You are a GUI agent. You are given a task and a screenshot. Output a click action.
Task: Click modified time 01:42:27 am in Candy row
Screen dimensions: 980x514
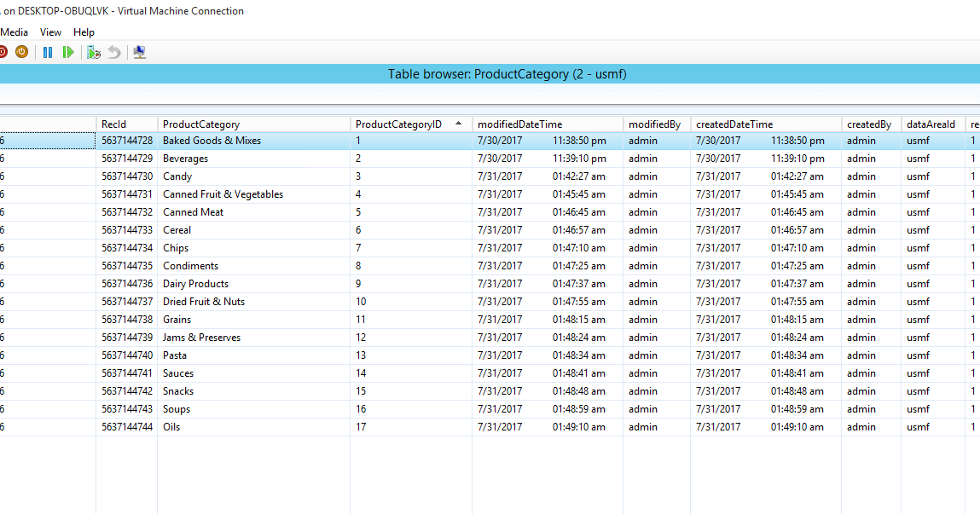[x=579, y=176]
